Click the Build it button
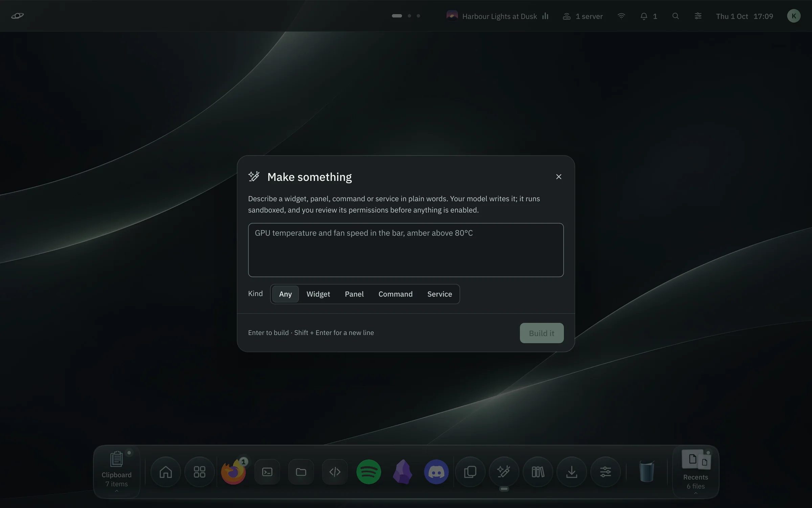This screenshot has width=812, height=508. [x=542, y=333]
